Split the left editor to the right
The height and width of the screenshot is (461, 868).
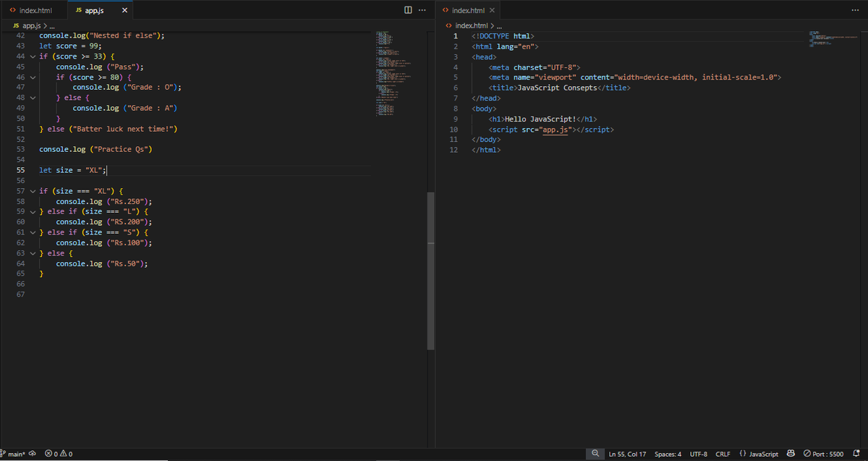point(408,10)
